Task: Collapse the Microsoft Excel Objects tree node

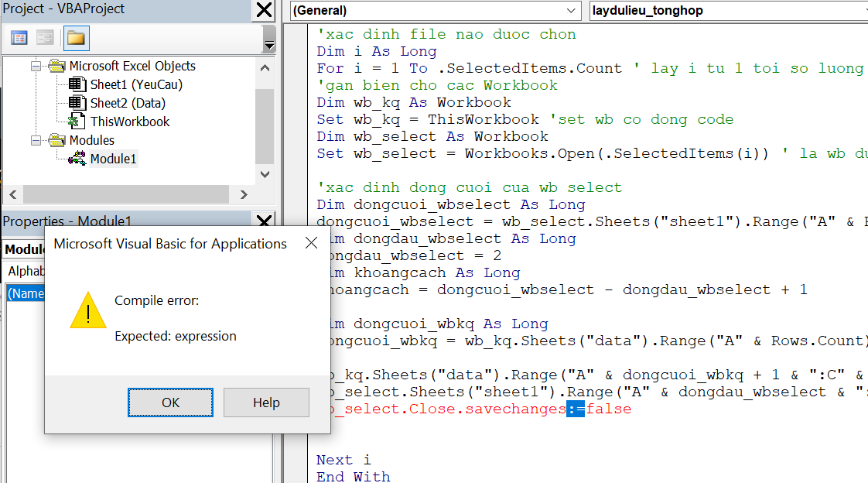Action: coord(36,67)
